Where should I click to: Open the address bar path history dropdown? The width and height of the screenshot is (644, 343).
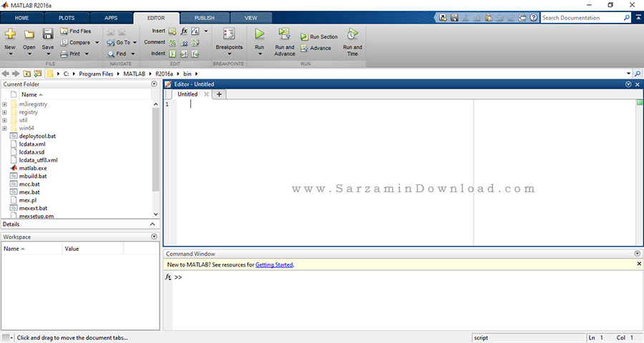point(628,74)
